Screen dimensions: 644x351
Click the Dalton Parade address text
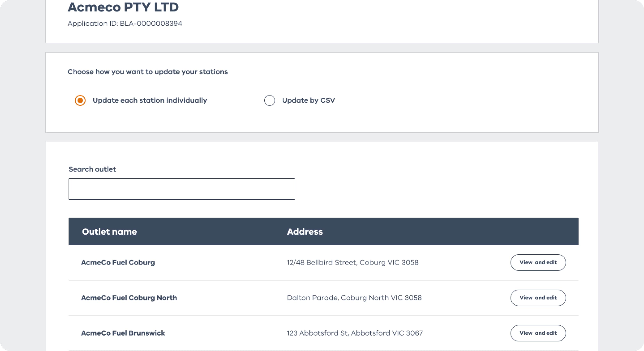354,298
